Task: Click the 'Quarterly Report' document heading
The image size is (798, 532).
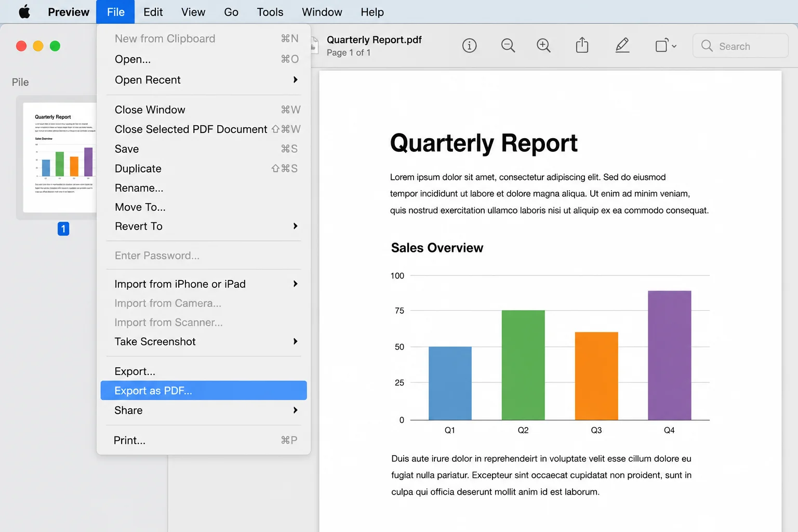Action: point(484,143)
